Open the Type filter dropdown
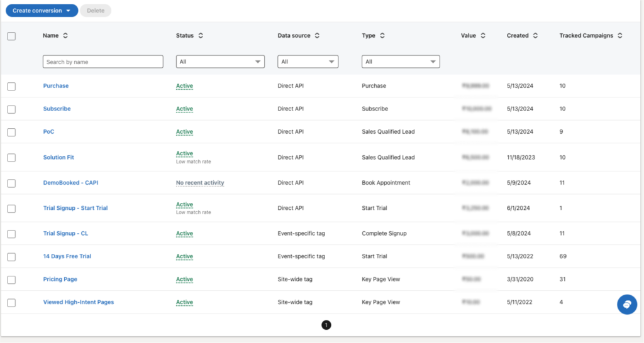The width and height of the screenshot is (644, 343). [401, 62]
